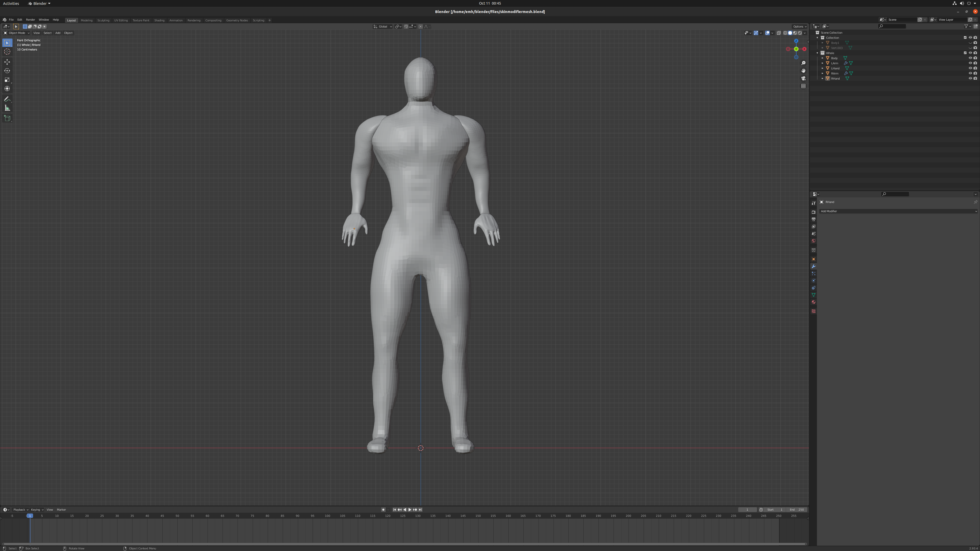Image resolution: width=980 pixels, height=551 pixels.
Task: Click the End frame 250 field
Action: click(x=797, y=510)
